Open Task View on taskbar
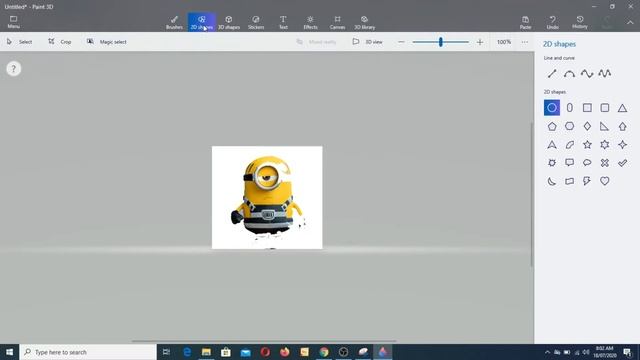 click(166, 352)
